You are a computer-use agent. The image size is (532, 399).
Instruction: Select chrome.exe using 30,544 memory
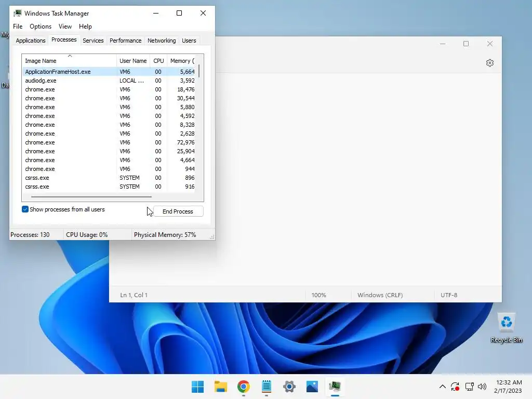click(109, 98)
